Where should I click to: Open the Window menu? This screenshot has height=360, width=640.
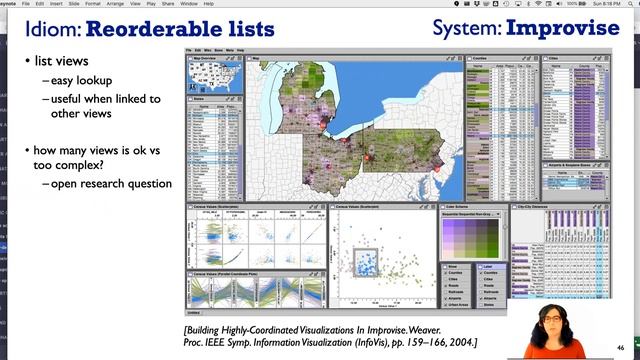(189, 3)
